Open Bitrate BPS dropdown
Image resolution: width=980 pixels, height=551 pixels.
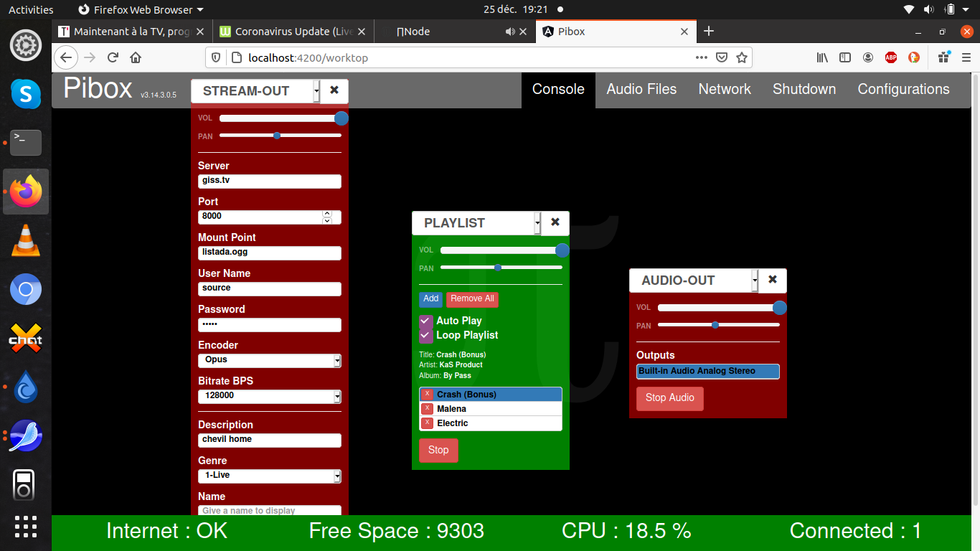coord(270,396)
